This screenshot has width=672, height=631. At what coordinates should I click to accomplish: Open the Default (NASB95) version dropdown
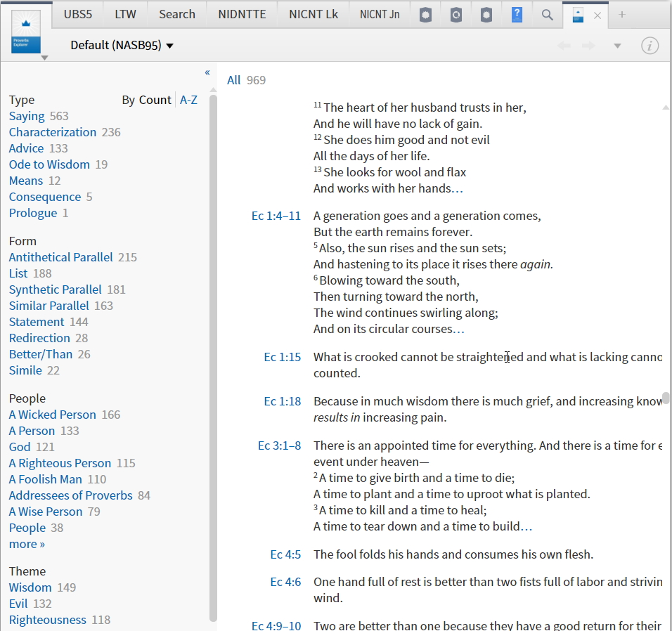pos(122,46)
